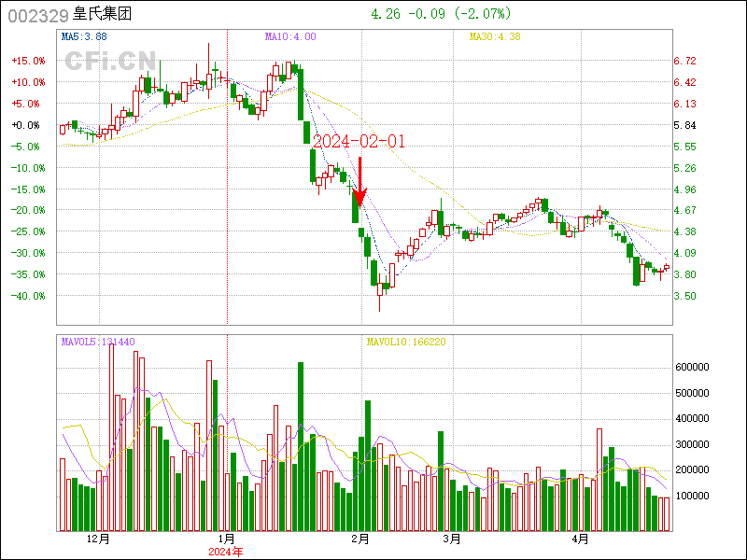Click the tallest green volume bar in January

click(x=301, y=447)
